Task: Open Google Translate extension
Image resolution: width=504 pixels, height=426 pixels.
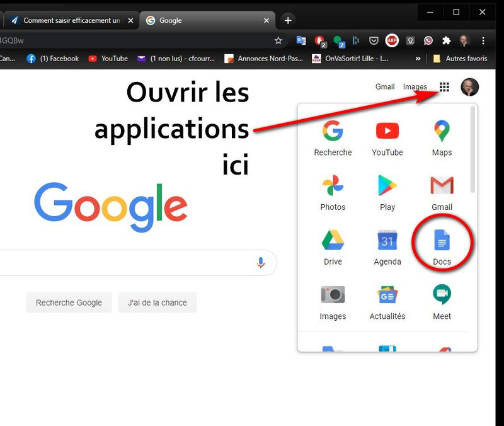Action: pyautogui.click(x=301, y=40)
